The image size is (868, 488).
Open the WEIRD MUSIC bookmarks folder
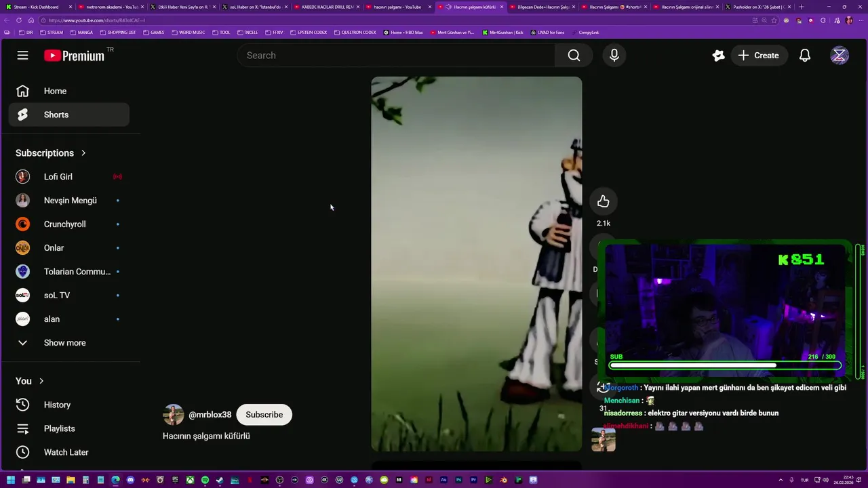pos(189,33)
